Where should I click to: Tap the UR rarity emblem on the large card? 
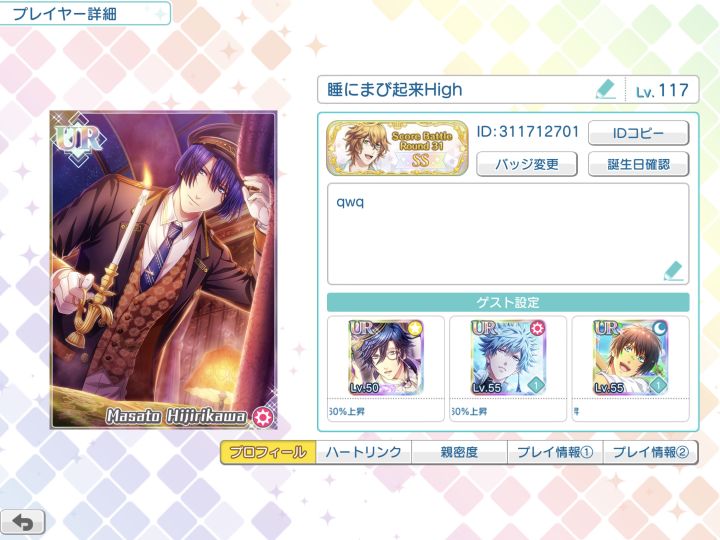click(79, 140)
